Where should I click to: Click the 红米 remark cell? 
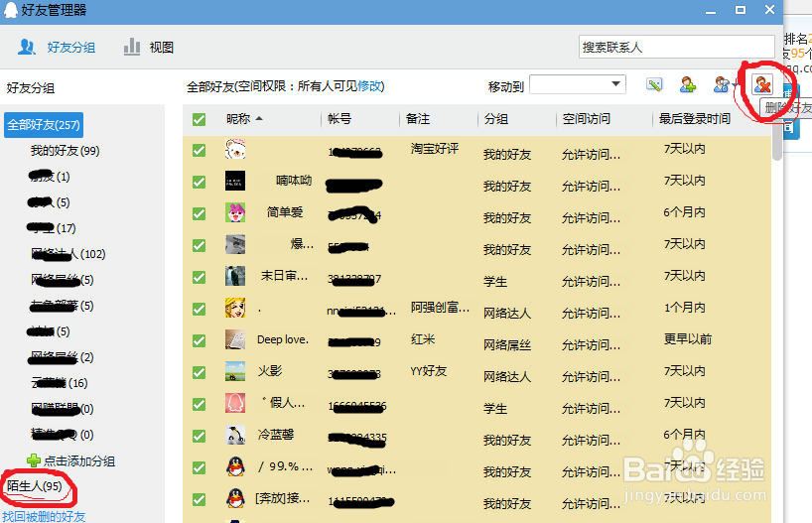[x=423, y=339]
